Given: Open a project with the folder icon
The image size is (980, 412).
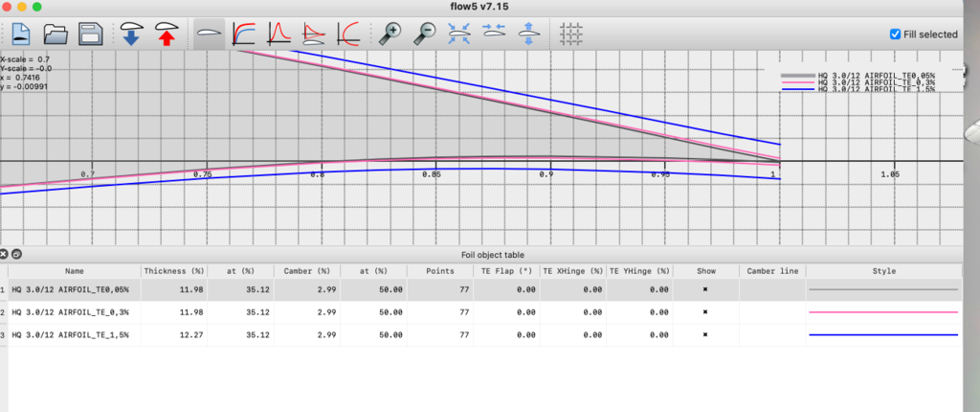Looking at the screenshot, I should pos(56,34).
